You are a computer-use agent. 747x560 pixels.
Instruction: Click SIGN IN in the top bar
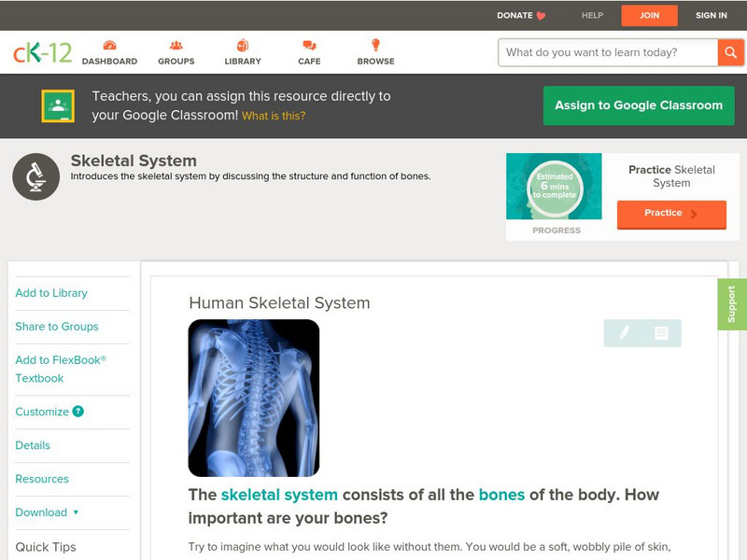click(x=712, y=15)
